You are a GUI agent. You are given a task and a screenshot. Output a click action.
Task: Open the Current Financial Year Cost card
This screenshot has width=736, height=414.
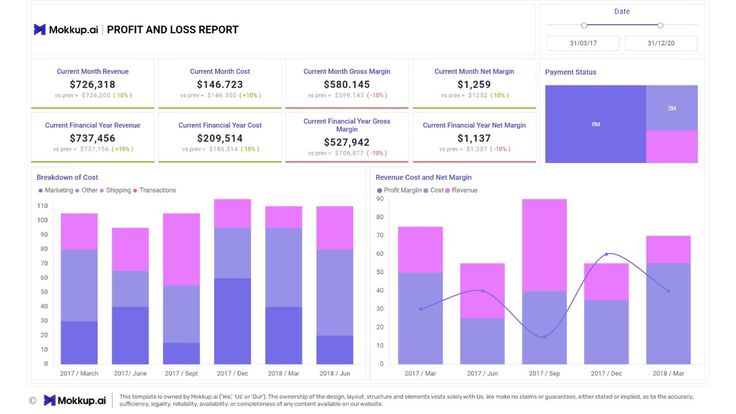click(x=220, y=138)
